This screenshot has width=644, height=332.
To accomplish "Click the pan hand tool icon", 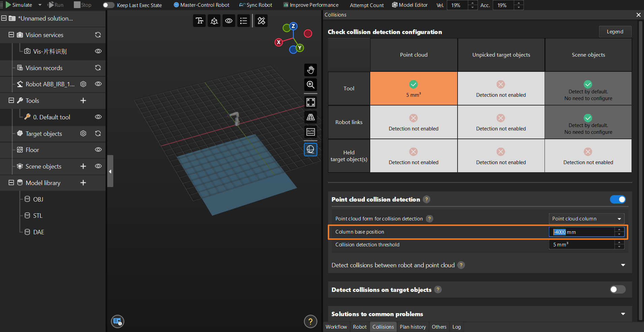I will coord(311,70).
